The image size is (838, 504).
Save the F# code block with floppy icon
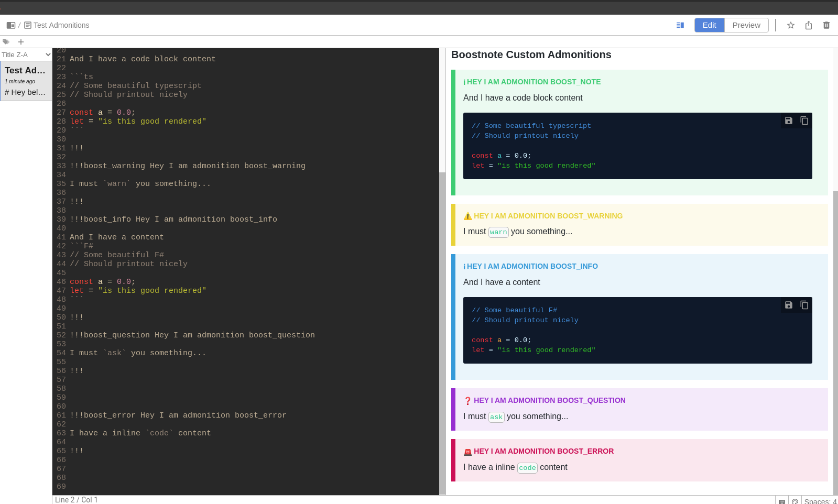(x=789, y=305)
